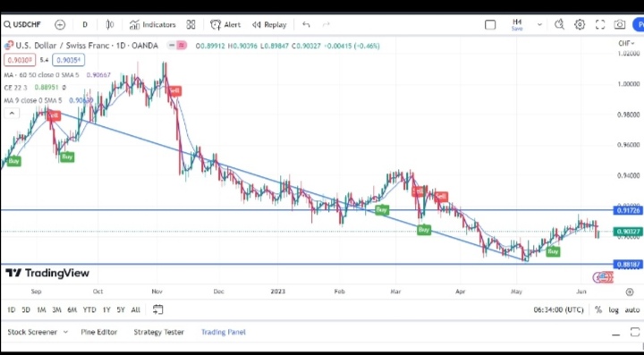Viewport: 644px width, 355px height.
Task: Create a new Alert
Action: 225,25
